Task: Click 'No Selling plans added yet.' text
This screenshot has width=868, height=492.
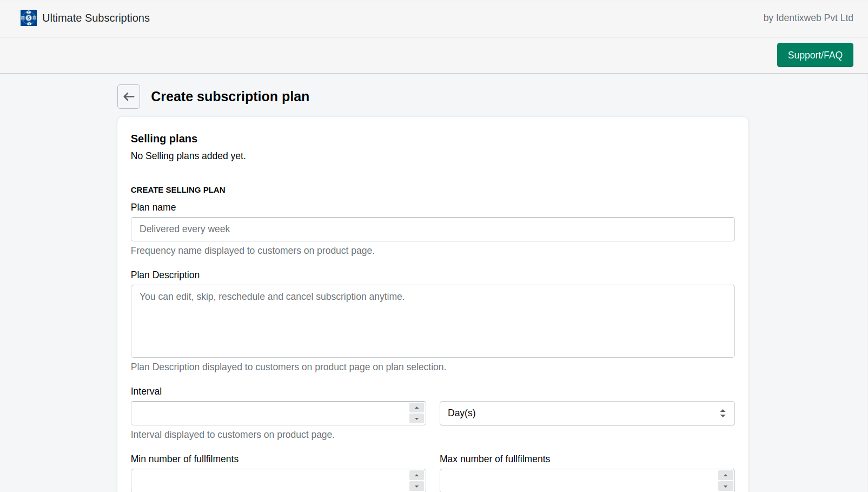Action: (x=188, y=156)
